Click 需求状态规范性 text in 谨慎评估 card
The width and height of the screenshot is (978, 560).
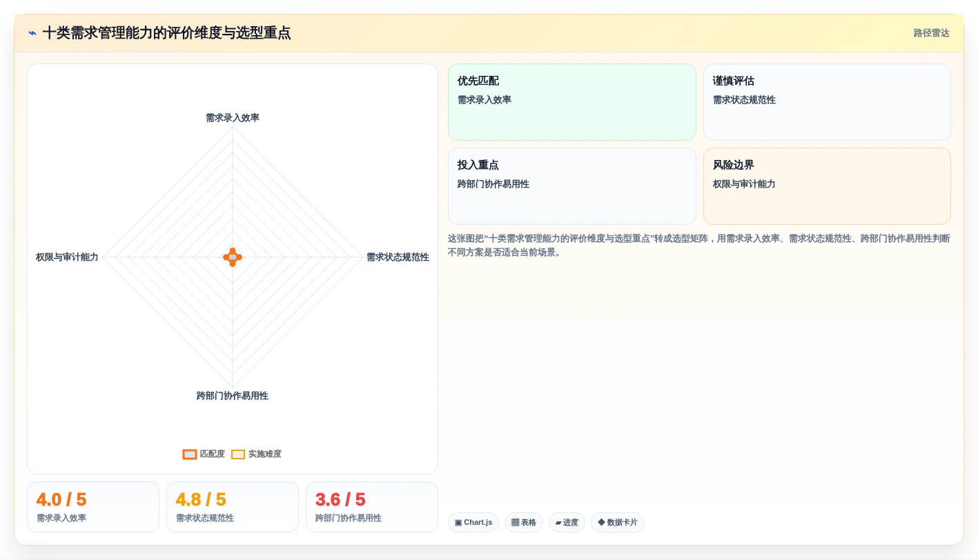click(744, 100)
